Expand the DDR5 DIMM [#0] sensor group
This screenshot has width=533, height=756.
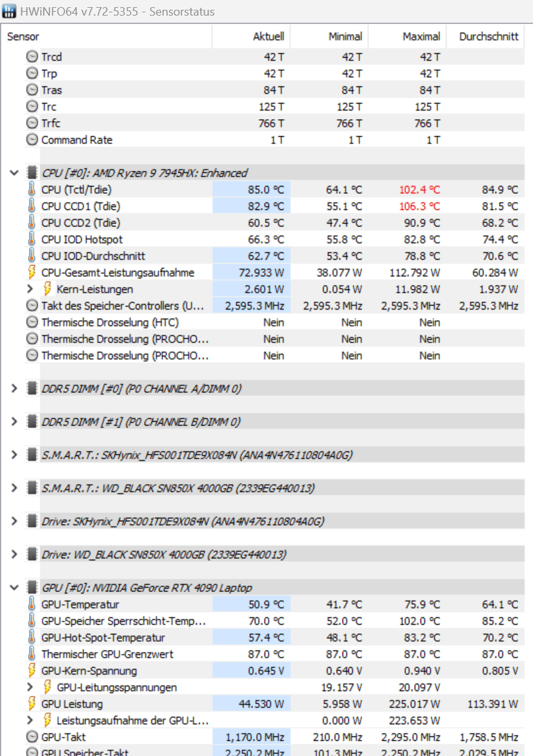(x=14, y=388)
